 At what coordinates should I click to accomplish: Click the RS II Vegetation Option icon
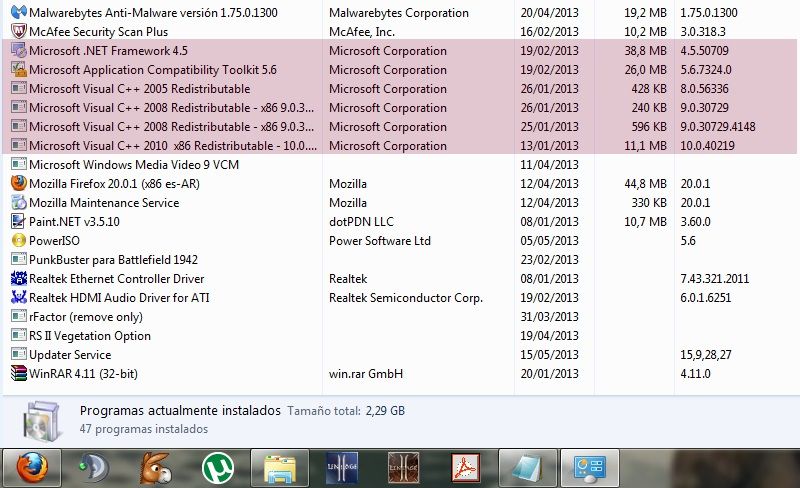(19, 335)
